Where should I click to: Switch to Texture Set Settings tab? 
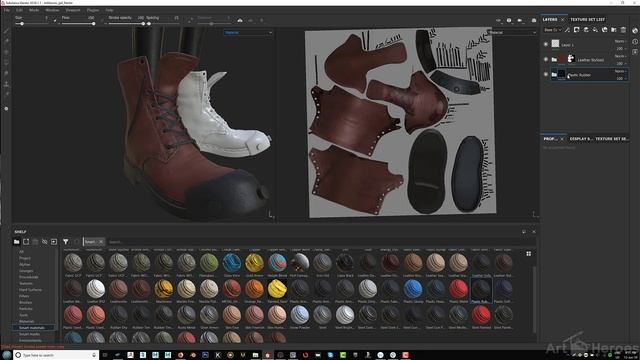[x=611, y=139]
